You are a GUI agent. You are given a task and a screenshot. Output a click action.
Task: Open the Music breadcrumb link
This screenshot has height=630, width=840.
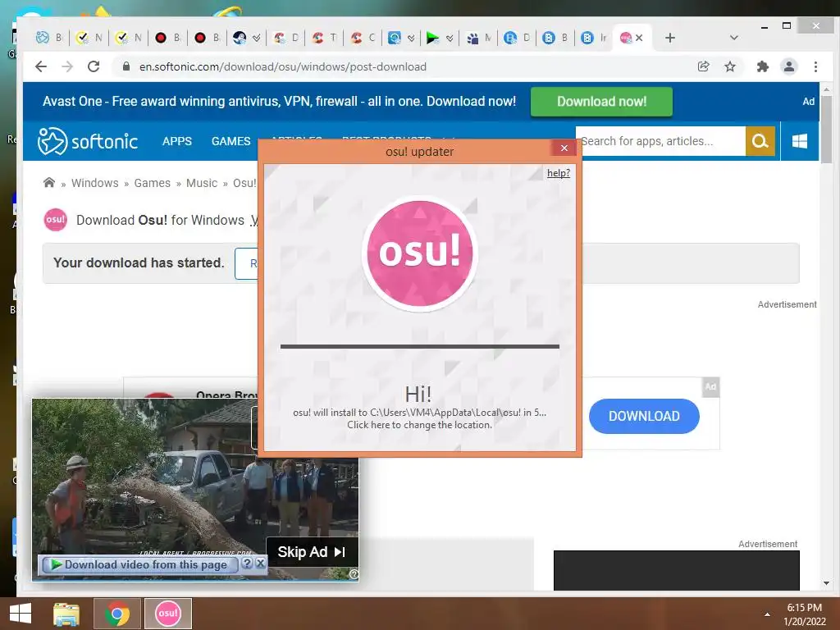pos(202,183)
